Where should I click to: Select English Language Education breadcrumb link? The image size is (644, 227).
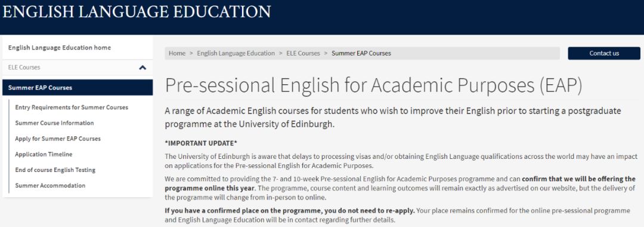click(236, 53)
